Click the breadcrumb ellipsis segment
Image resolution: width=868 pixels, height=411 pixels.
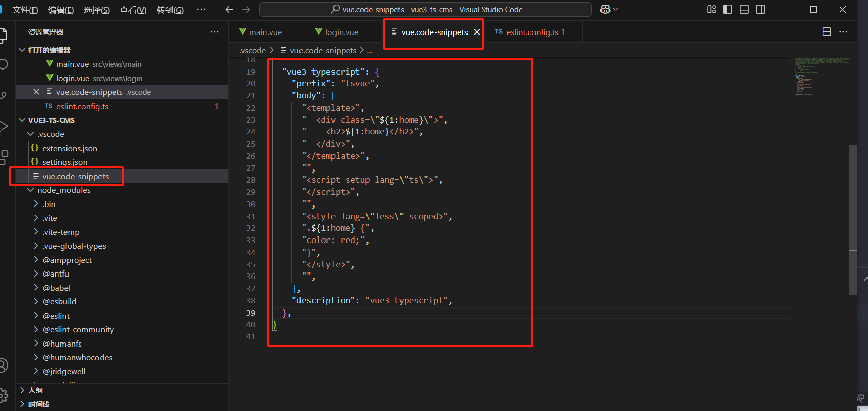point(370,50)
